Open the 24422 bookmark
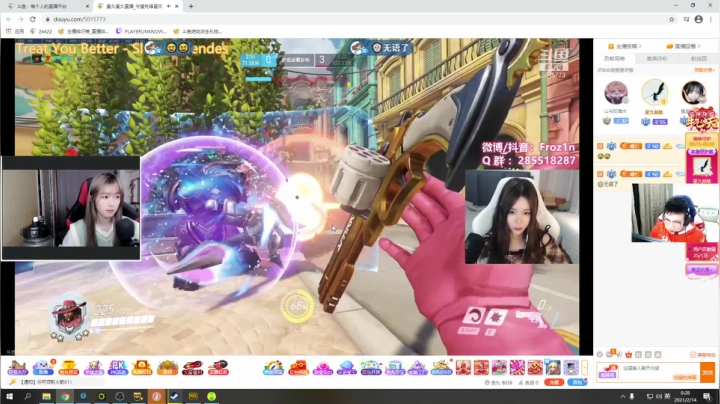Image resolution: width=720 pixels, height=404 pixels. click(x=41, y=31)
